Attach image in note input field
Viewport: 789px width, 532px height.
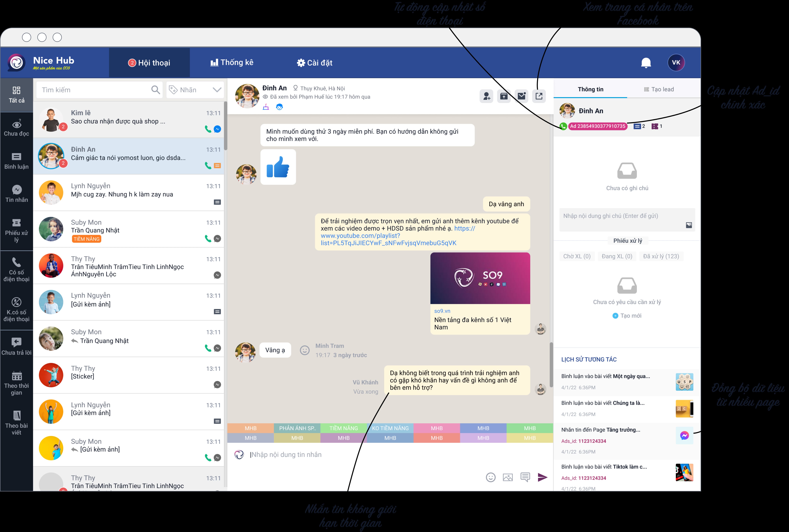pos(689,225)
